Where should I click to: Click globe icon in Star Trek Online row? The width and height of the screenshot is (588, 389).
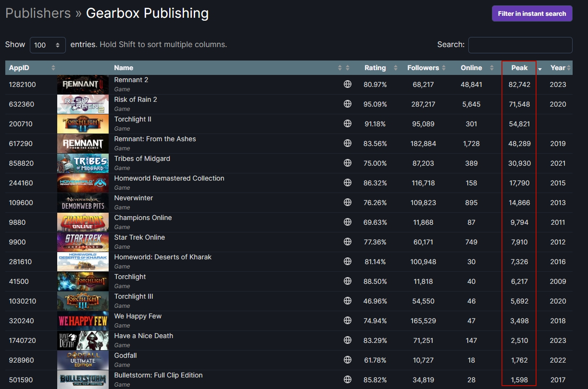[x=348, y=242]
